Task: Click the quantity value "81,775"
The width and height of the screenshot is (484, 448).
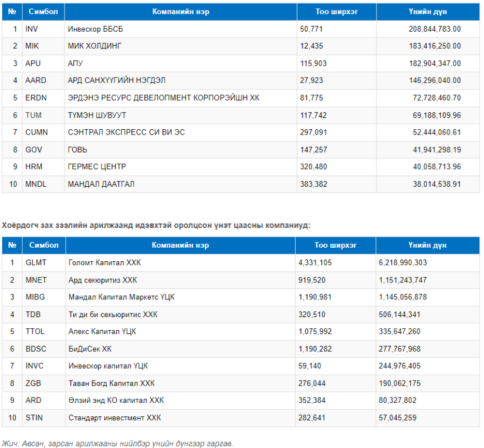Action: (x=311, y=98)
